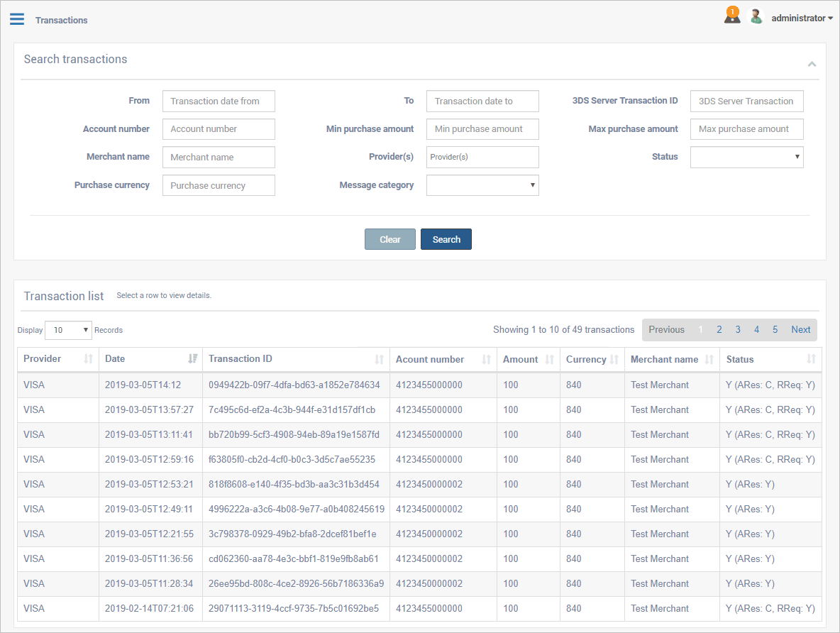Screen dimensions: 840x633
Task: Click Next page in pagination
Action: [800, 330]
